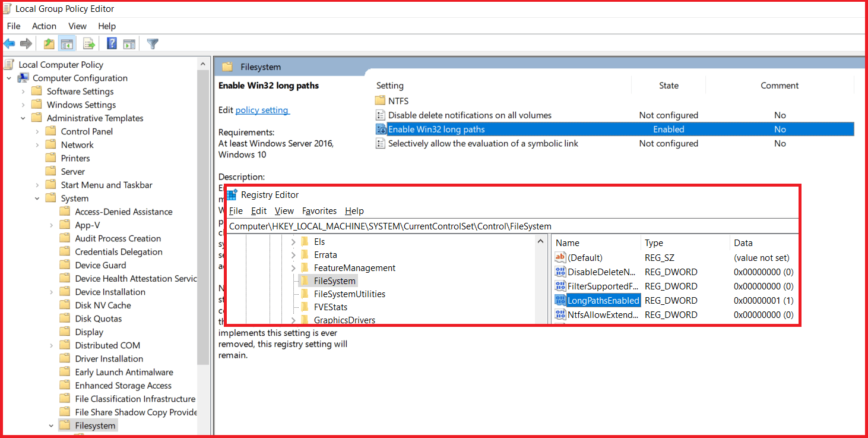Click the NTFS folder icon in settings list
868x438 pixels.
coord(381,100)
